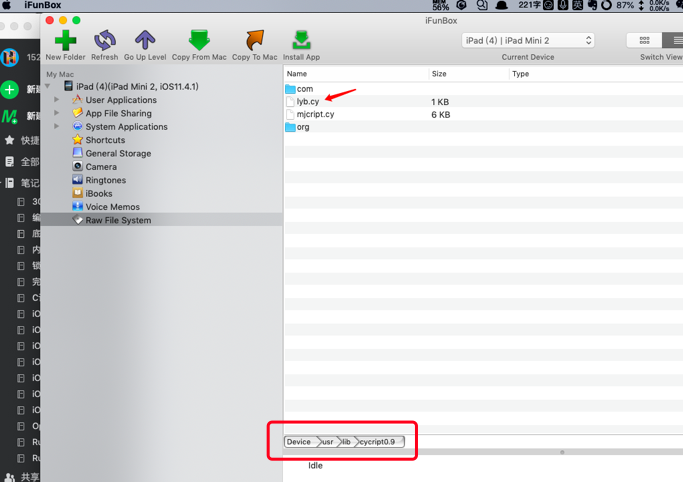The height and width of the screenshot is (485, 683).
Task: Open the iFunBox menu bar item
Action: [43, 5]
